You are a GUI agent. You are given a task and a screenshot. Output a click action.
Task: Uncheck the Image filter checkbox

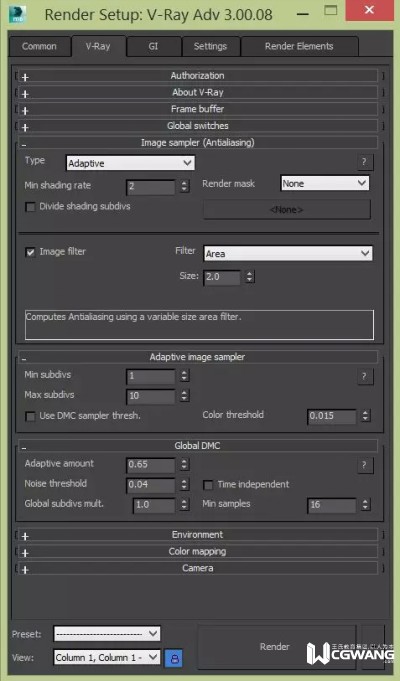click(30, 252)
